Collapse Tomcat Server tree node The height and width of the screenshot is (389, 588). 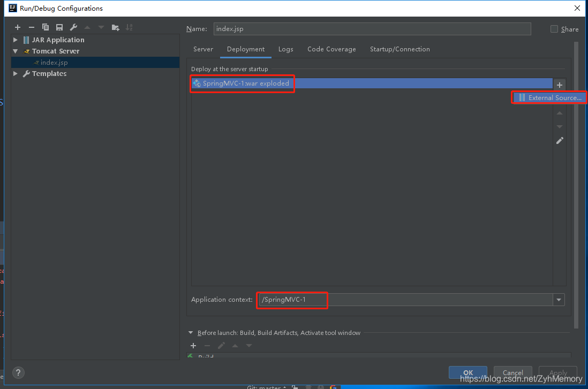click(x=16, y=51)
